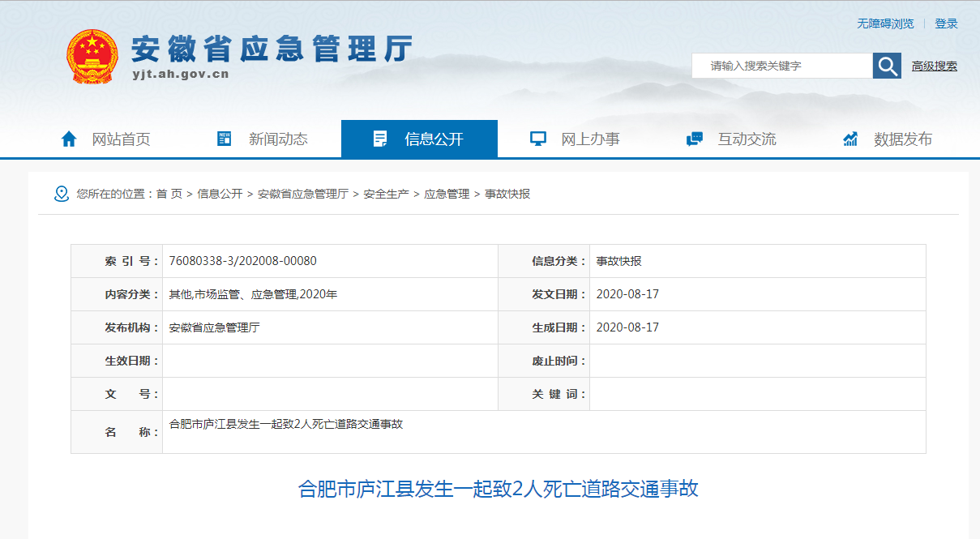The image size is (980, 539).
Task: Focus the 请输入搜索关键字 search field
Action: coord(782,66)
